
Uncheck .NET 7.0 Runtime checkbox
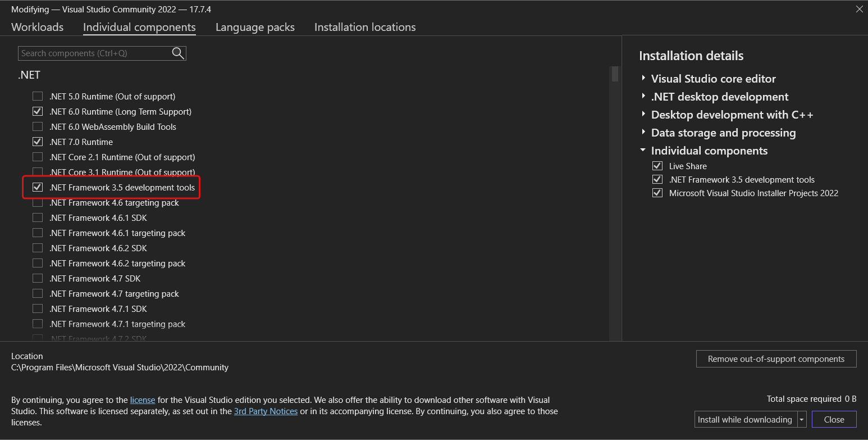tap(38, 142)
